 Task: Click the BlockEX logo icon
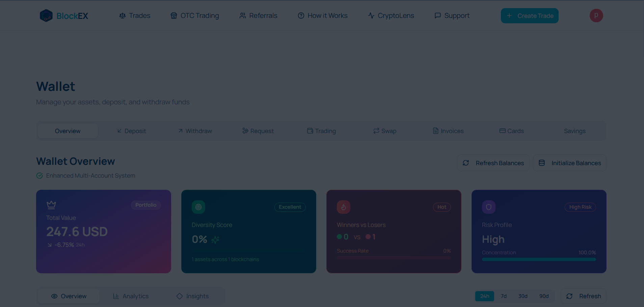pyautogui.click(x=46, y=16)
